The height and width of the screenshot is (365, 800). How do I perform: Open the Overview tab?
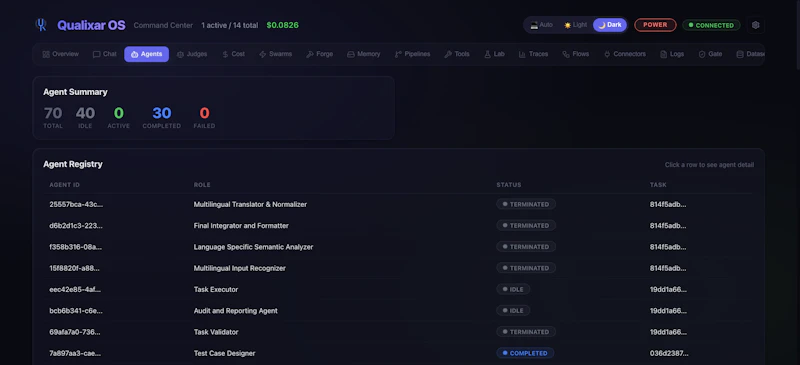click(61, 54)
